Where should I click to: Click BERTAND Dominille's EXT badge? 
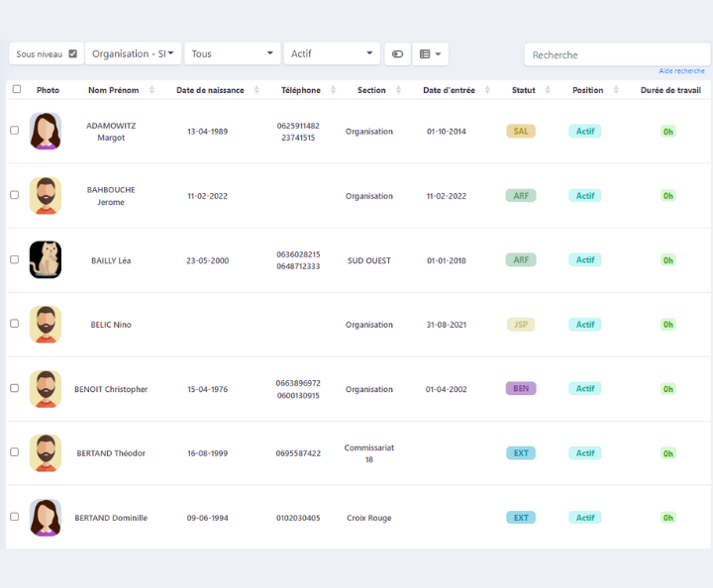(521, 518)
